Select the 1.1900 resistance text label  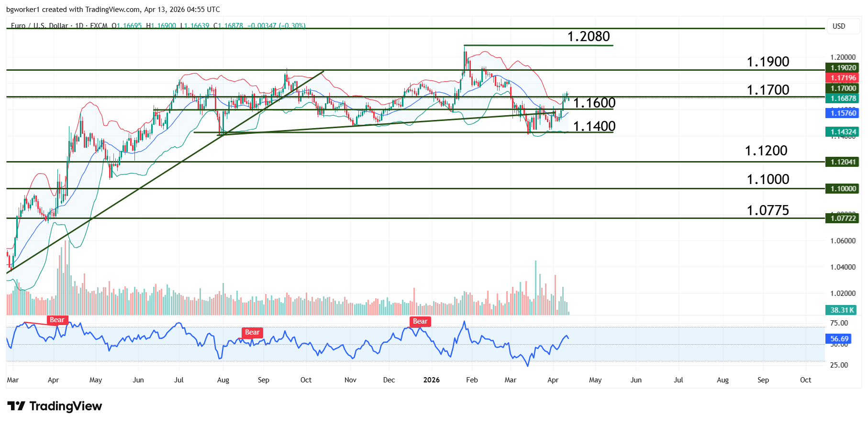pyautogui.click(x=768, y=62)
